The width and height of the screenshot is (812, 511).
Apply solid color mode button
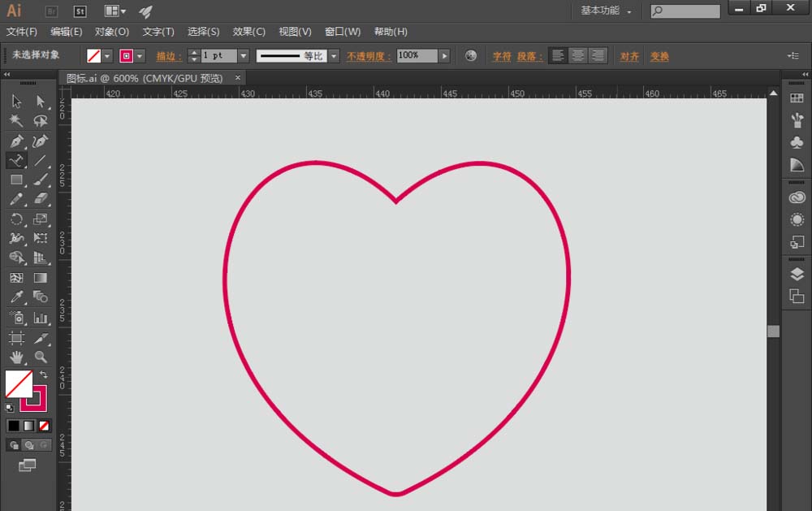coord(14,426)
